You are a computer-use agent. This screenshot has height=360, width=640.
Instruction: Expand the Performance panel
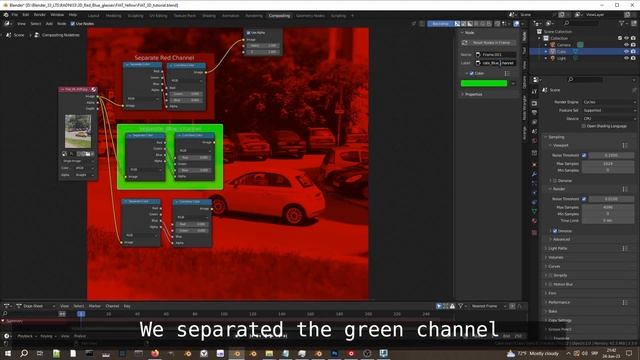558,302
